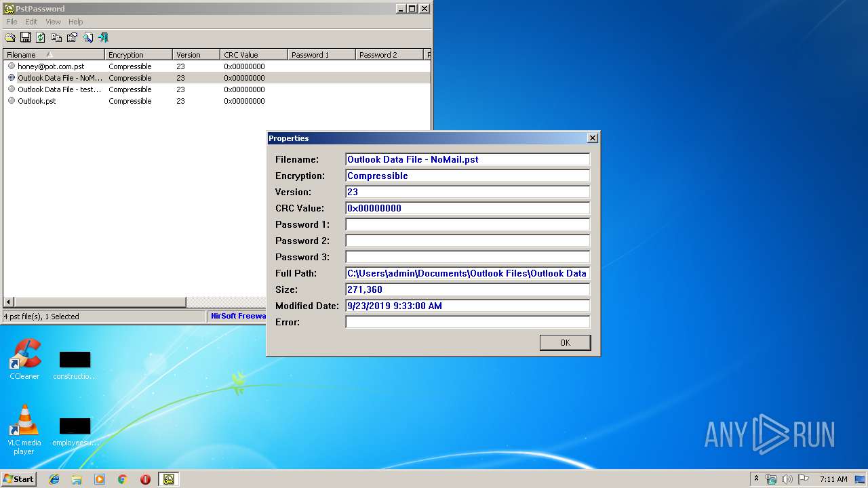Open Windows Media Player from taskbar
Image resolution: width=868 pixels, height=488 pixels.
[x=100, y=479]
